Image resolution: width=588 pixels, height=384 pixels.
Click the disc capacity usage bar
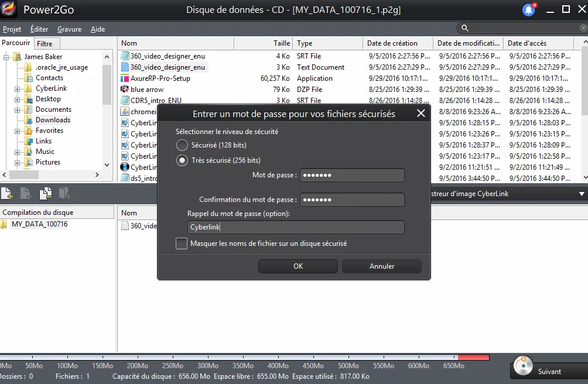244,358
